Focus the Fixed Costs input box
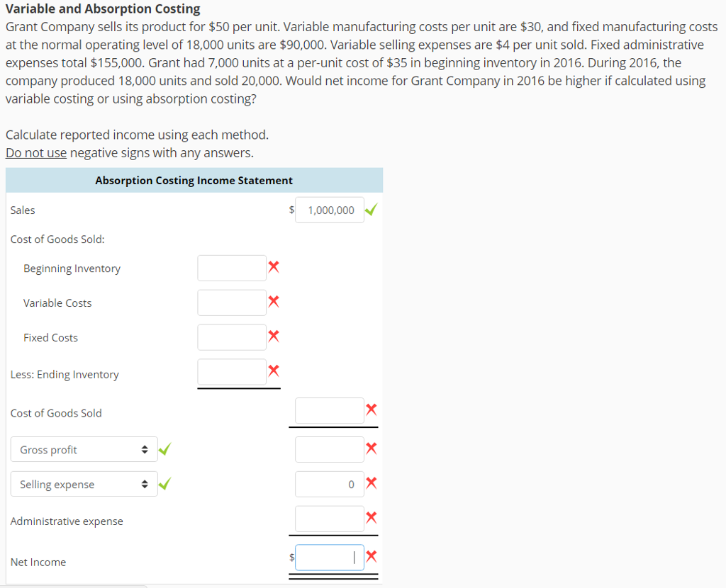 coord(232,337)
